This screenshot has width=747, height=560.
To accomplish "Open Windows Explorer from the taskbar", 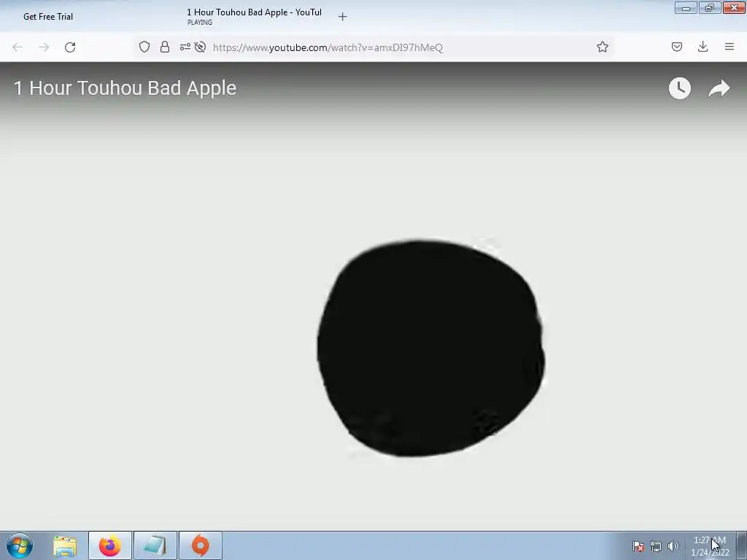I will [65, 545].
